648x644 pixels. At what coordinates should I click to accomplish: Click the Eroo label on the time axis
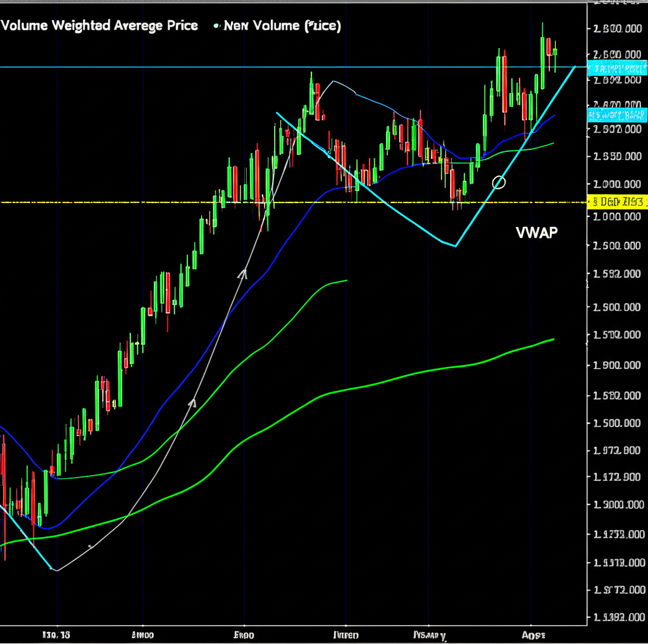coord(244,635)
